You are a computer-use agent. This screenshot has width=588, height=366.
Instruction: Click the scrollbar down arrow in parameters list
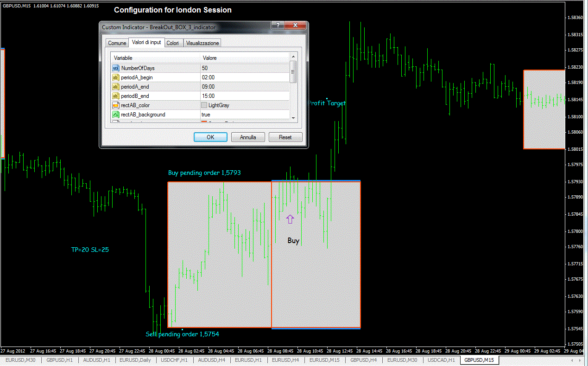(293, 119)
